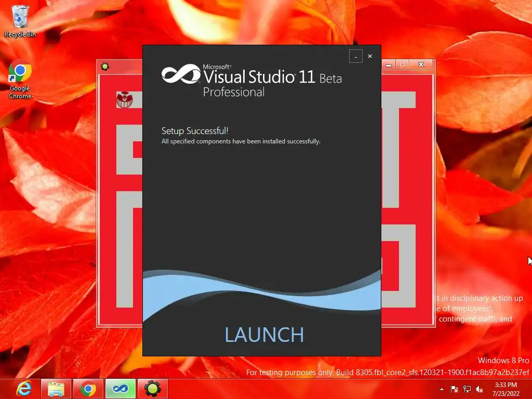Open the Google Chrome desktop shortcut

pyautogui.click(x=20, y=79)
